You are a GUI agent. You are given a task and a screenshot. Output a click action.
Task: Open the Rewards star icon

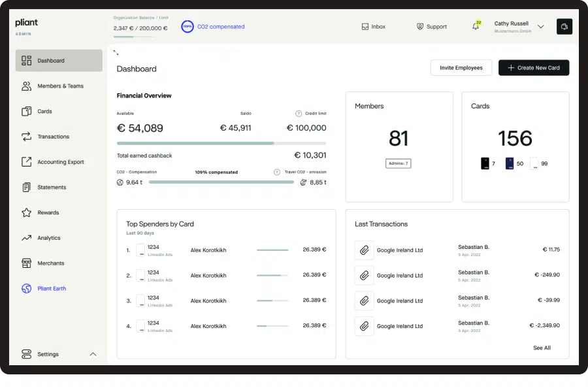26,213
